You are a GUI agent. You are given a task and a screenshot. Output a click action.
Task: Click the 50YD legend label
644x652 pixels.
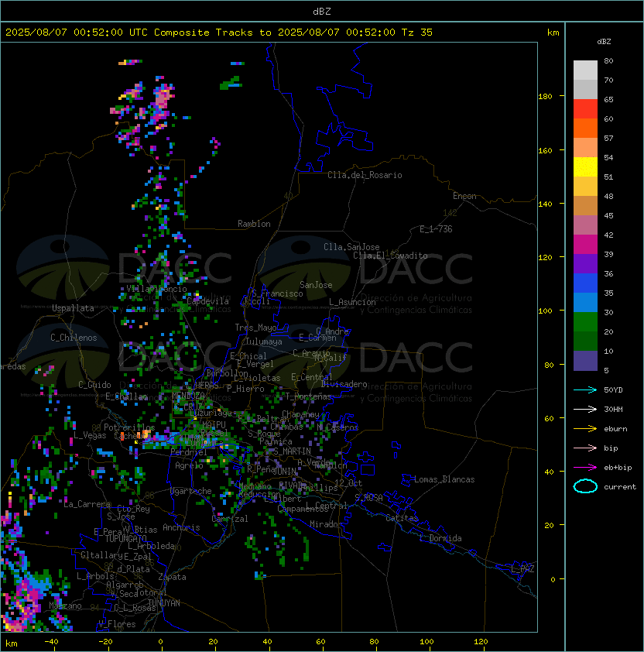click(x=613, y=389)
